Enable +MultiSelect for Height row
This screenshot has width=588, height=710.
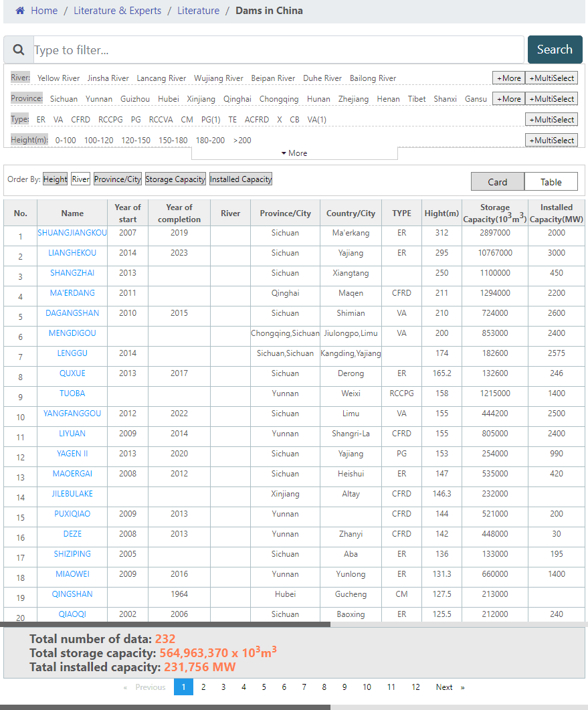551,141
